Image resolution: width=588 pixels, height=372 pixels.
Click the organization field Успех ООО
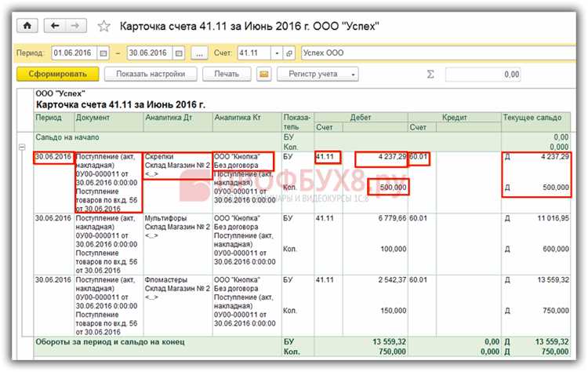tap(438, 53)
